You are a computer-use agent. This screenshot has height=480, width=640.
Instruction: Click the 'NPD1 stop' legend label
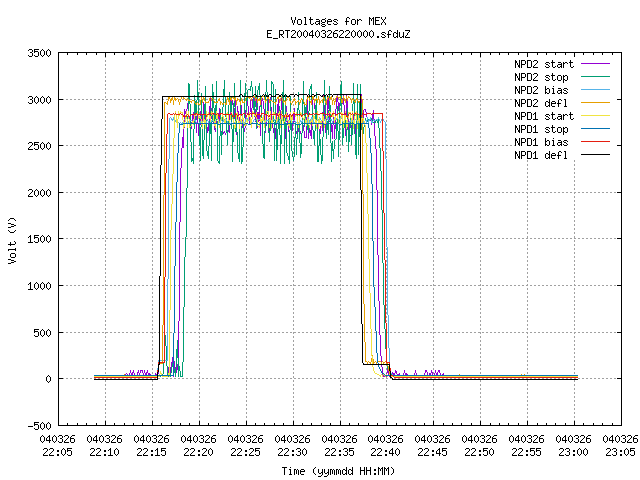pyautogui.click(x=541, y=129)
